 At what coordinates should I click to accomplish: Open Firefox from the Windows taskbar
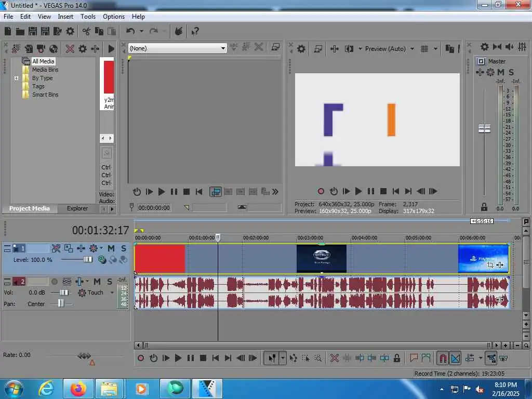click(78, 389)
